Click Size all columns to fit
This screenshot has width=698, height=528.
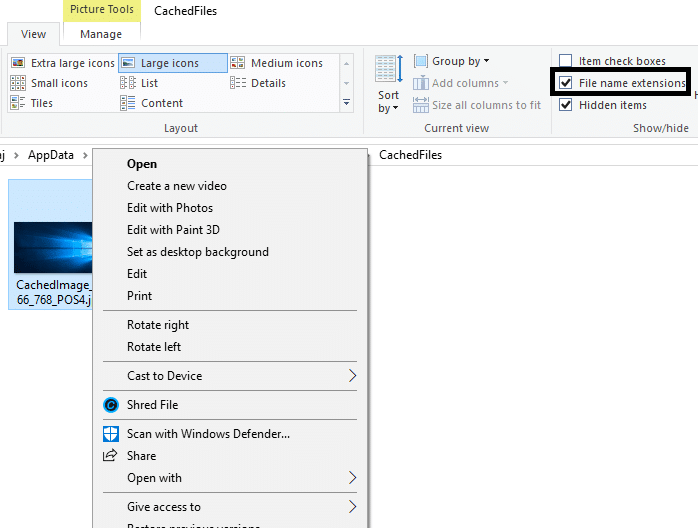(477, 105)
